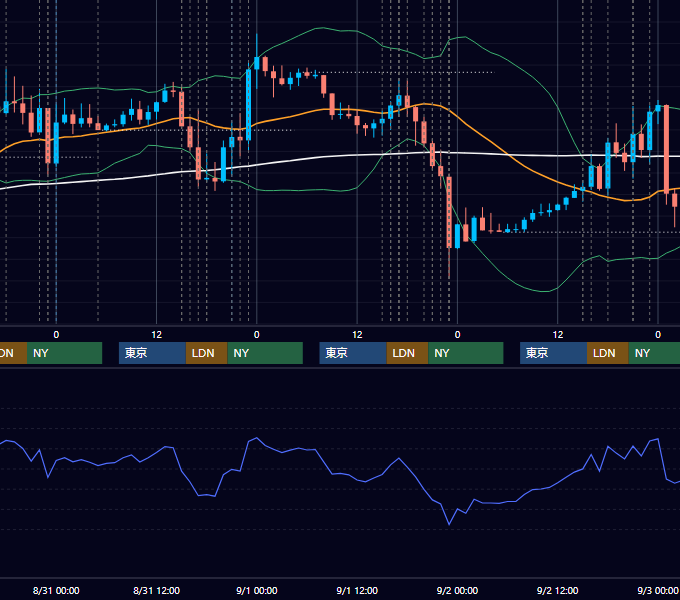Click the 9/1 00:00 date label
The image size is (680, 600).
tap(257, 590)
